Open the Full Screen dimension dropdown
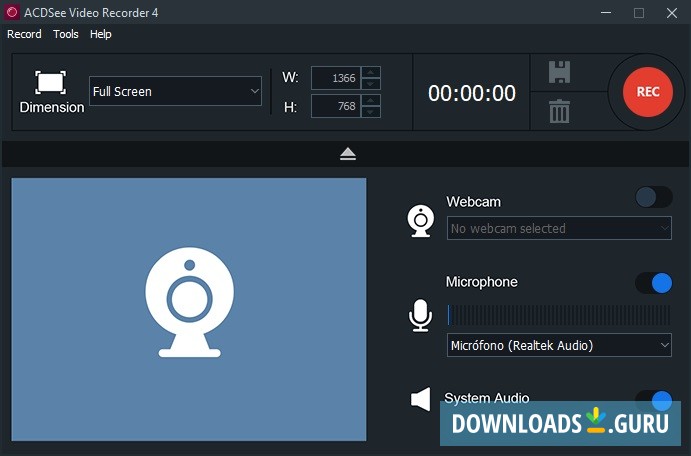The height and width of the screenshot is (456, 691). coord(175,91)
